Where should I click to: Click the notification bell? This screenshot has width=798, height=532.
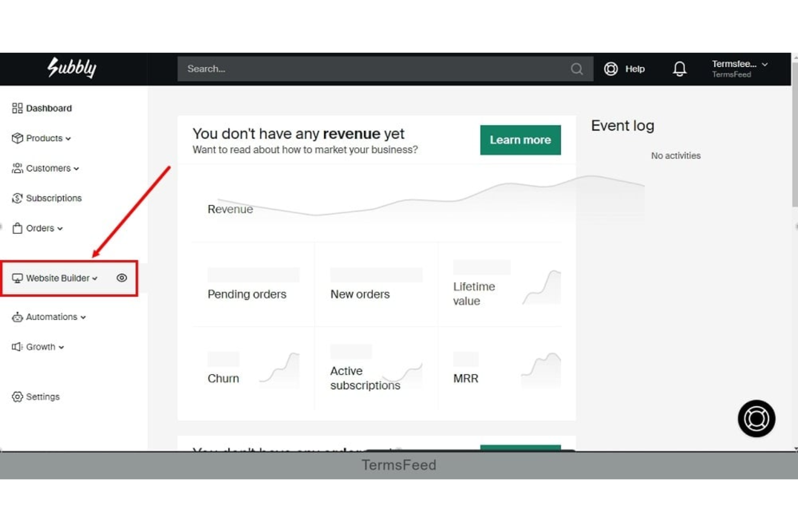tap(679, 69)
